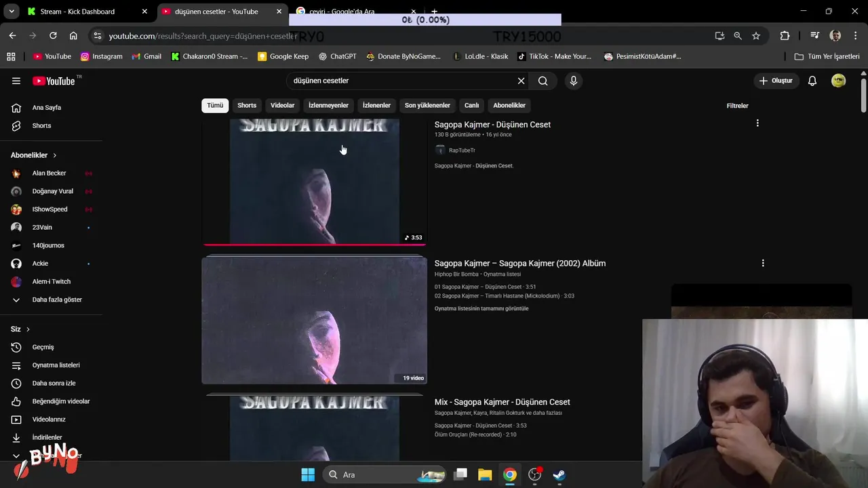
Task: Select the Tümü filter chip
Action: coord(215,105)
